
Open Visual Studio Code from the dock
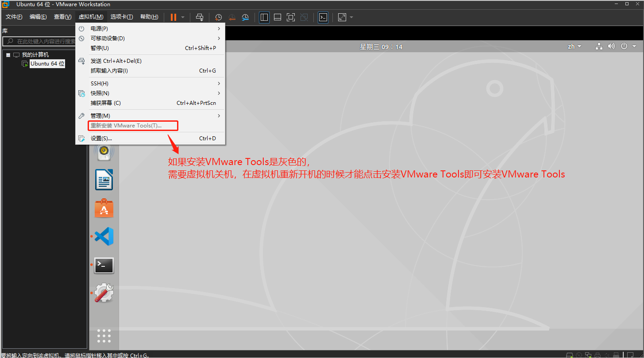(x=104, y=236)
